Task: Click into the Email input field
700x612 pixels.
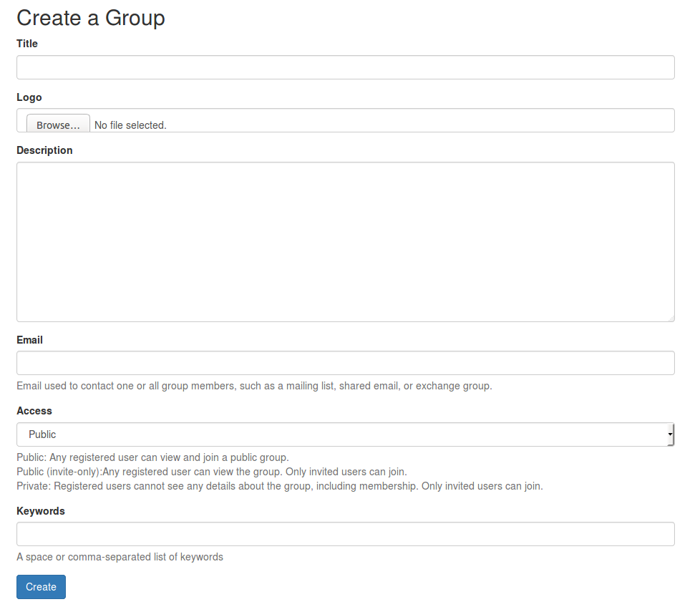Action: (x=345, y=363)
